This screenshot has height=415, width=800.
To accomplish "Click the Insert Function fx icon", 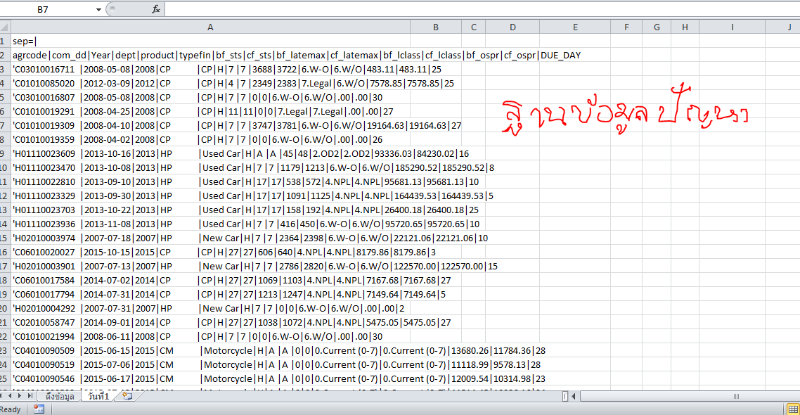I will pyautogui.click(x=156, y=8).
